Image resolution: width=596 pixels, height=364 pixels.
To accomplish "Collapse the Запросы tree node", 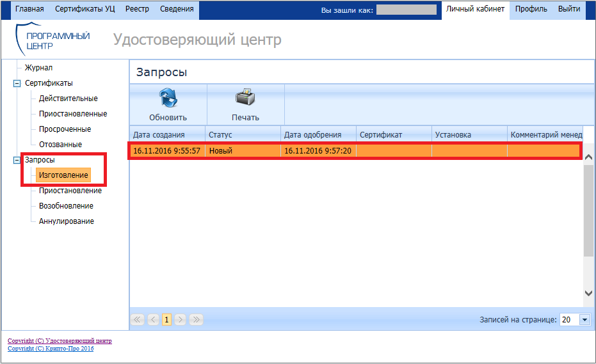I will pyautogui.click(x=17, y=161).
